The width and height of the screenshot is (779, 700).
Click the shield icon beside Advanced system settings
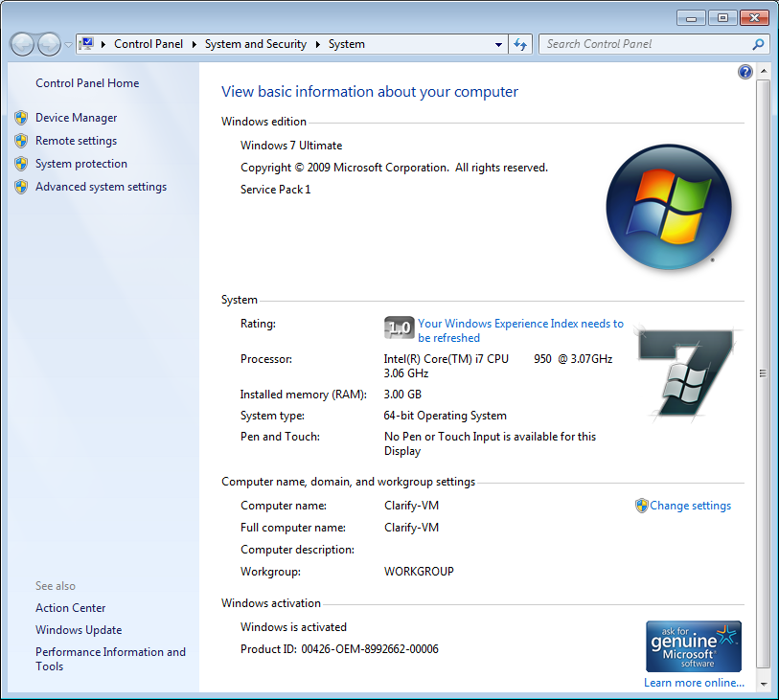21,187
